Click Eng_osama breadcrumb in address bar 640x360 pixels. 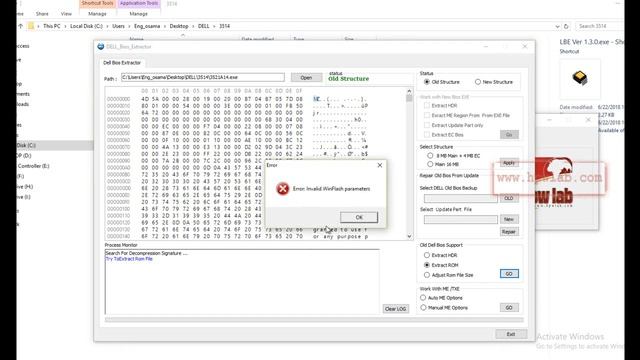pos(147,26)
